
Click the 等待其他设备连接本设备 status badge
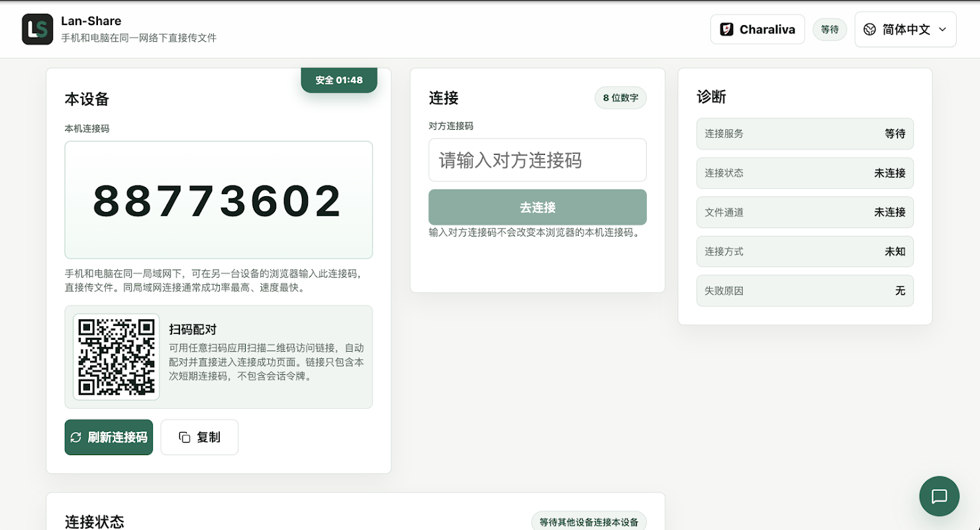tap(589, 522)
